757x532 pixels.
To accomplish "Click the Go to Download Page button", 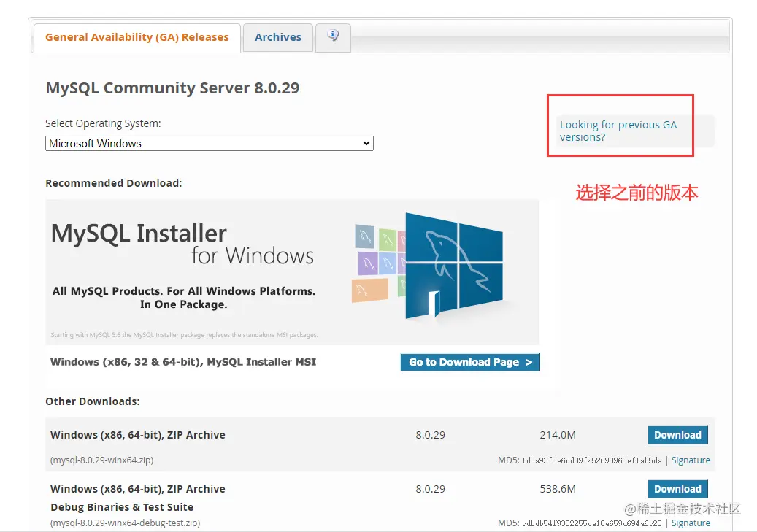I will point(470,362).
